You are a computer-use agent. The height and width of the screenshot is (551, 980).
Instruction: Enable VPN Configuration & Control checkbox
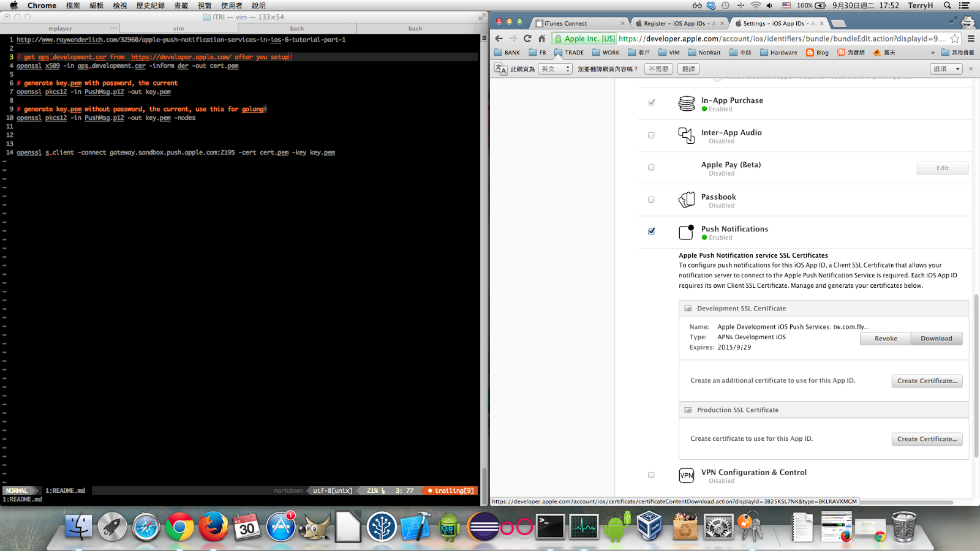[x=651, y=475]
